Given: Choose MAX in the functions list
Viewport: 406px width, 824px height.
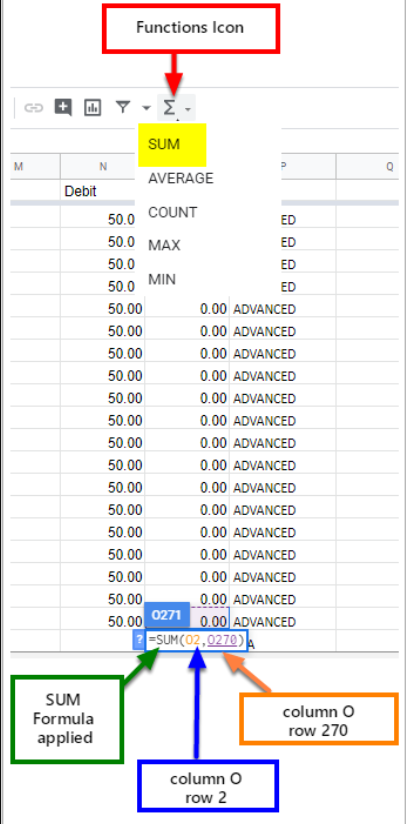Looking at the screenshot, I should click(x=164, y=245).
